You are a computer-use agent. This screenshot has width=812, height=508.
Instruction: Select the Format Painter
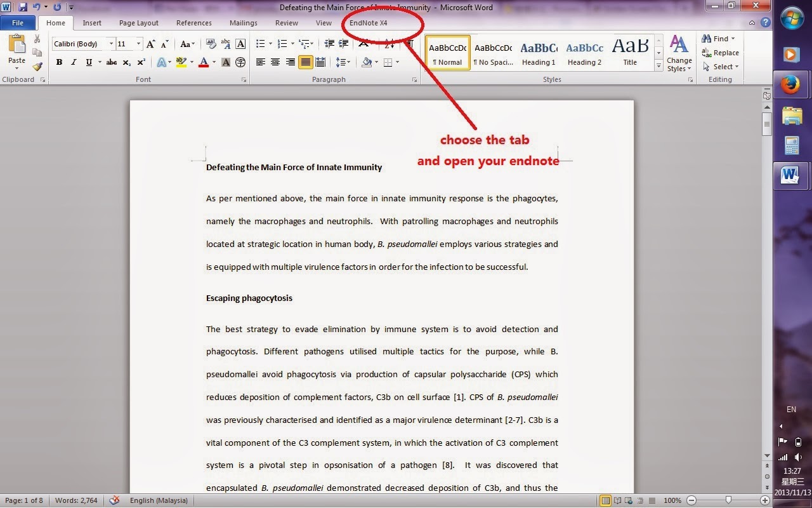[37, 66]
